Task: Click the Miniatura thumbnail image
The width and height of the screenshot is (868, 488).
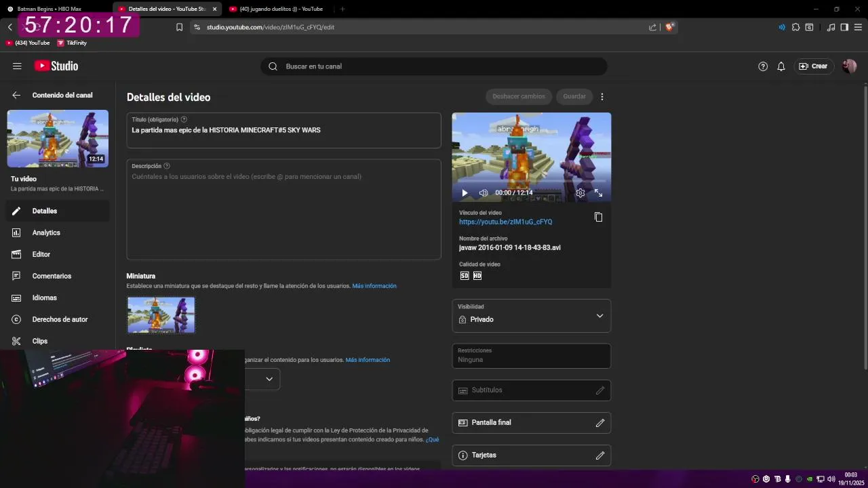Action: 161,314
